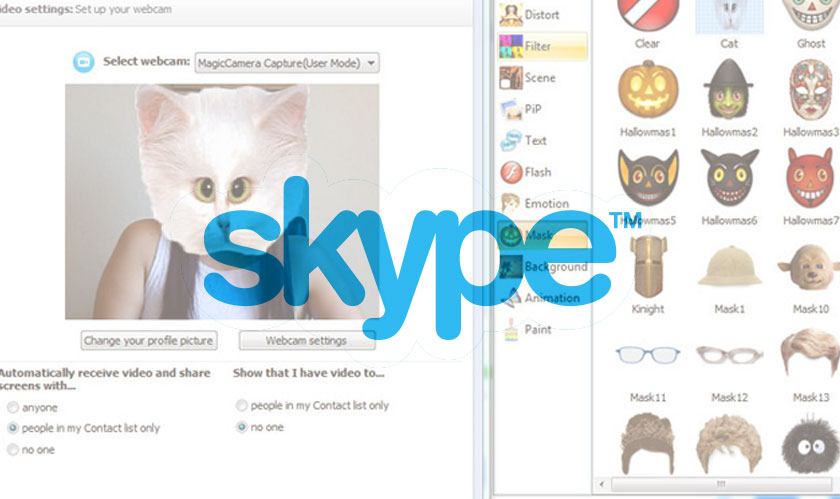Screen dimensions: 840x499
Task: Select the Mask12 pink glasses
Action: point(729,355)
